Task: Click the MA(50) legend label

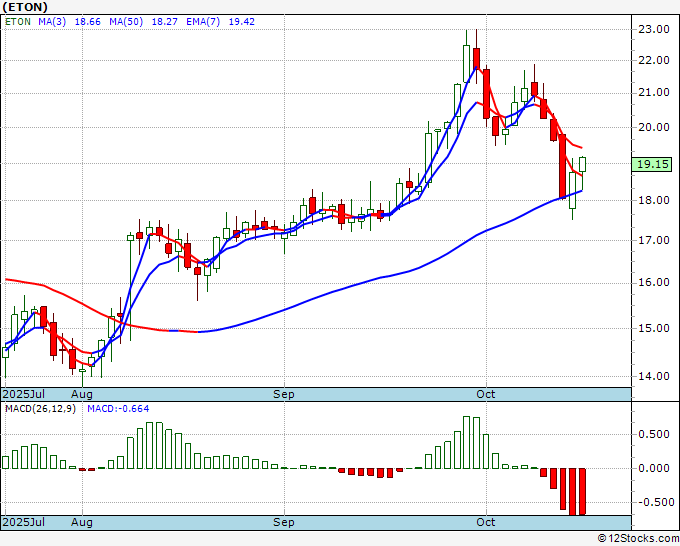Action: (126, 22)
